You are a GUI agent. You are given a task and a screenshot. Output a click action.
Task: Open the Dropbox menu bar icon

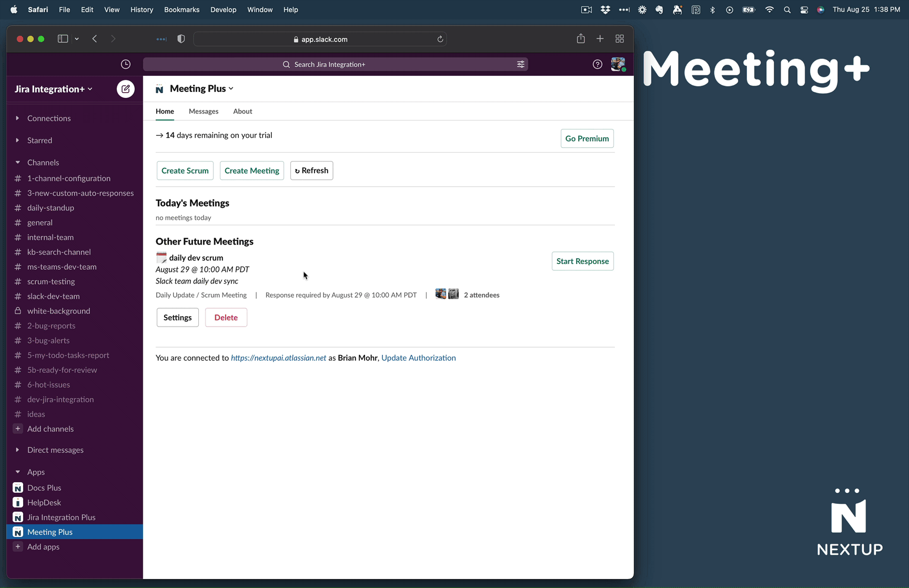coord(605,9)
